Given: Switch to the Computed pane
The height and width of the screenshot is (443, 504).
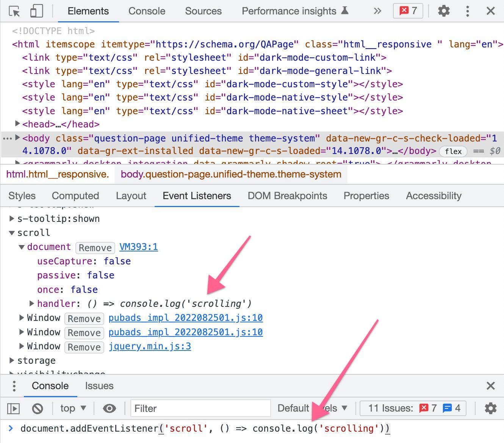Looking at the screenshot, I should point(75,196).
